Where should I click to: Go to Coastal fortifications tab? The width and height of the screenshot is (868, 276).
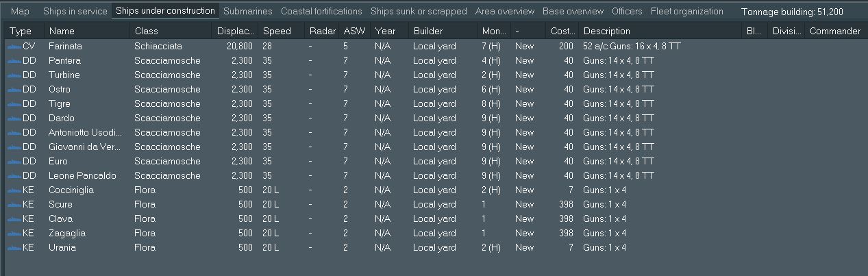321,12
